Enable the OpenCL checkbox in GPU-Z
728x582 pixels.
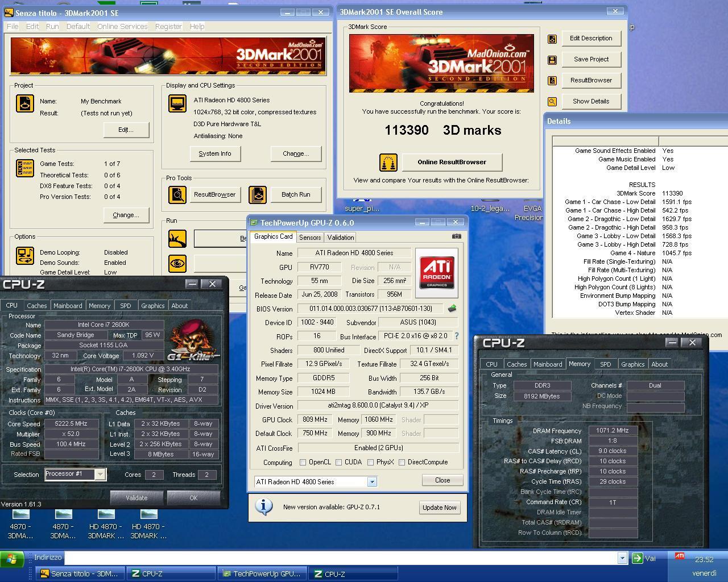(303, 462)
